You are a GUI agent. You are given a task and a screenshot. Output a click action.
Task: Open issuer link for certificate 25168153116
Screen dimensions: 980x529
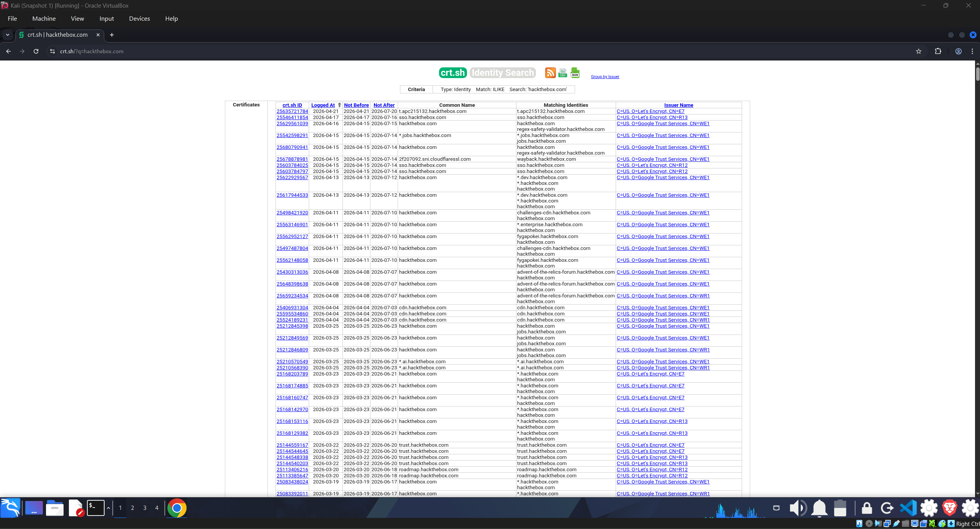(x=652, y=421)
